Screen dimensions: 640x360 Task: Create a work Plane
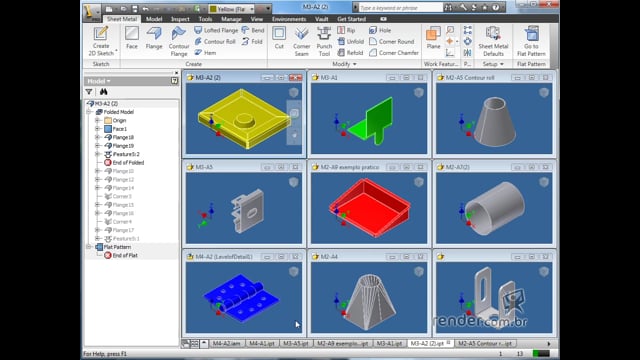click(433, 38)
